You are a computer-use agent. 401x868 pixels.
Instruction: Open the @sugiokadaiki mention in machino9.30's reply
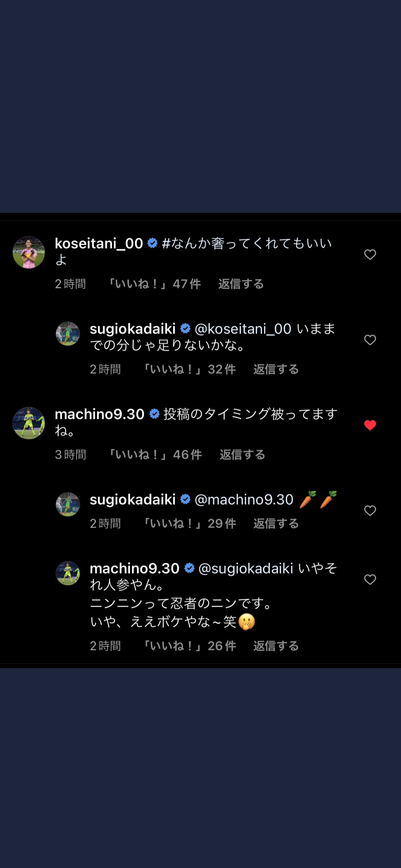(x=246, y=569)
